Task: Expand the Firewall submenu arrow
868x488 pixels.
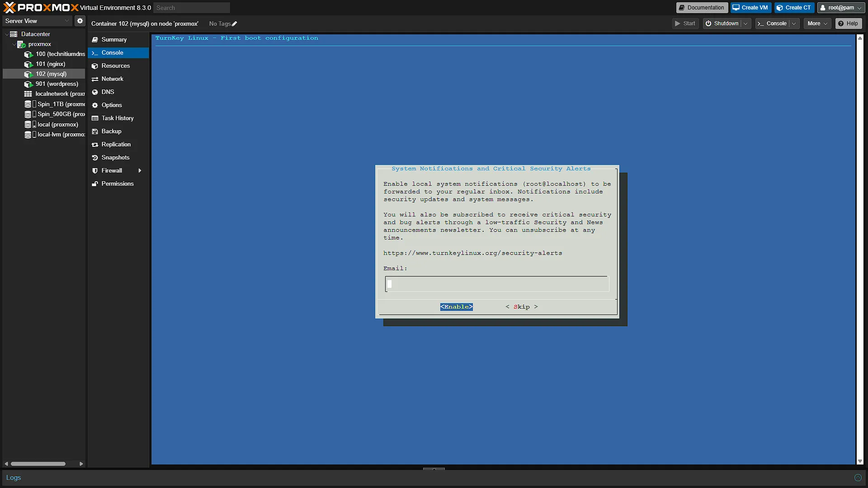Action: tap(140, 170)
